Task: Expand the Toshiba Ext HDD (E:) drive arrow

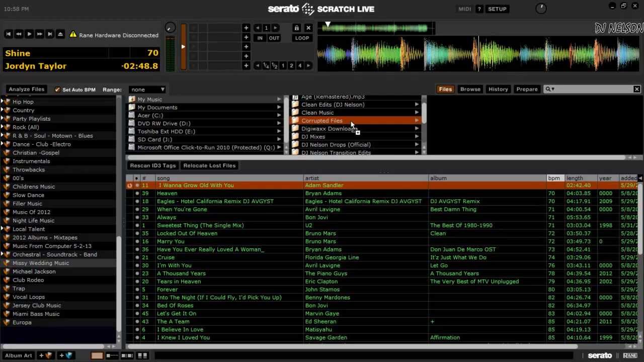Action: [279, 131]
